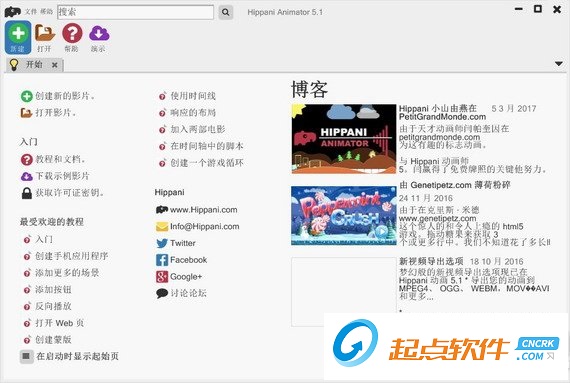Open the 加入两部电影 tutorial

(198, 129)
